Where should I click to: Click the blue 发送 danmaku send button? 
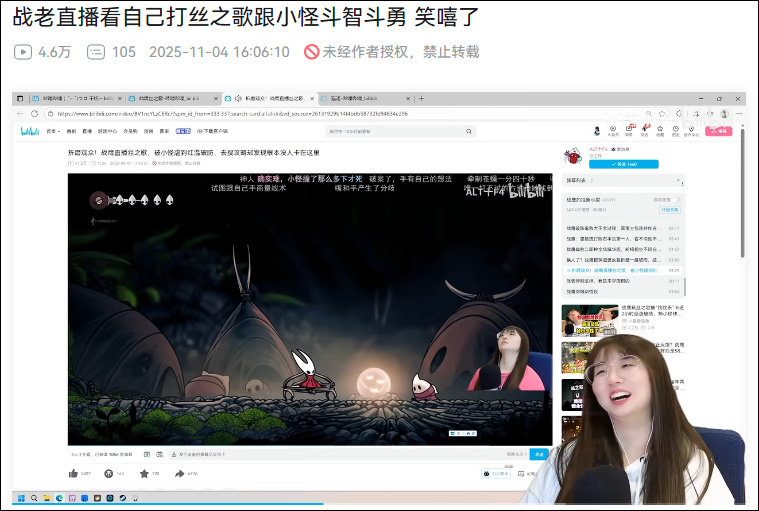pos(539,454)
